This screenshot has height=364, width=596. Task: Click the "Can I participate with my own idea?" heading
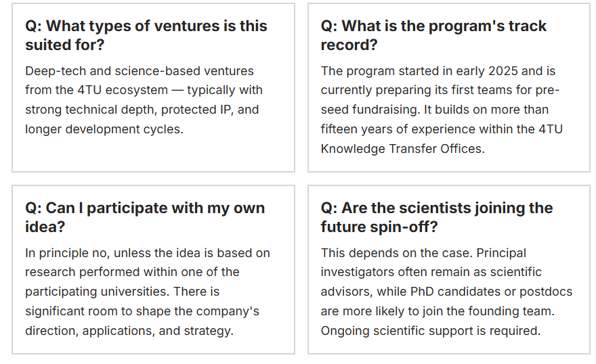[x=145, y=217]
